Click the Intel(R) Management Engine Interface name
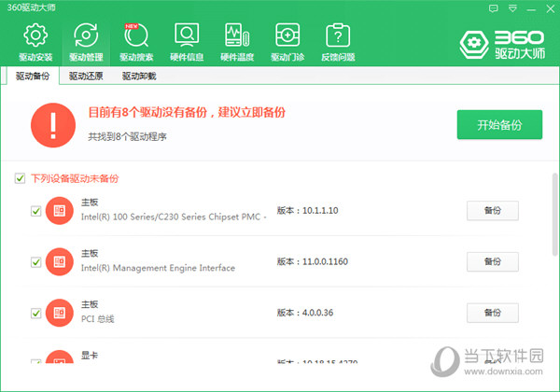This screenshot has height=392, width=560. (158, 268)
